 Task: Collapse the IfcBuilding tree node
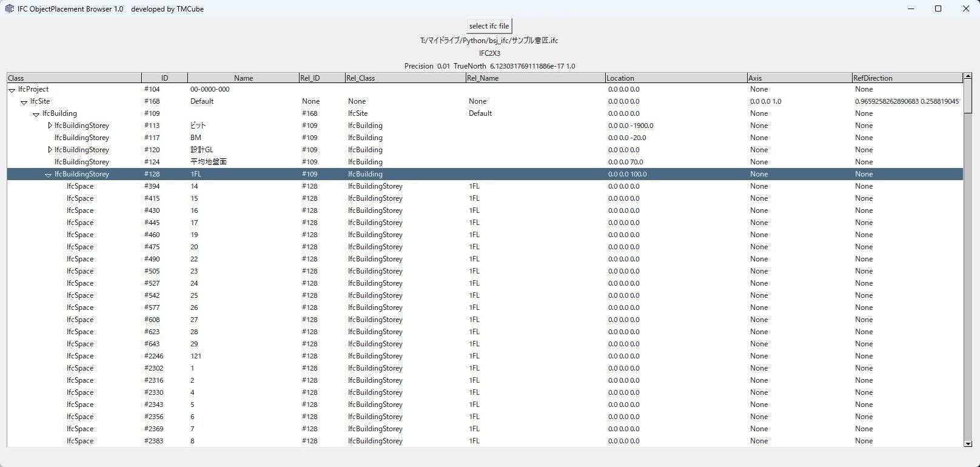pos(36,114)
